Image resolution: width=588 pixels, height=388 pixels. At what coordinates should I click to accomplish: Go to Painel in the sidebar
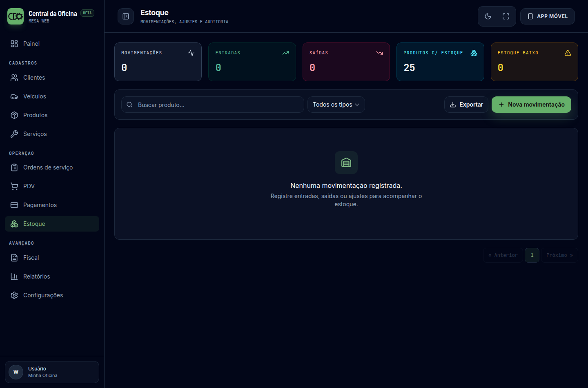[x=52, y=44]
